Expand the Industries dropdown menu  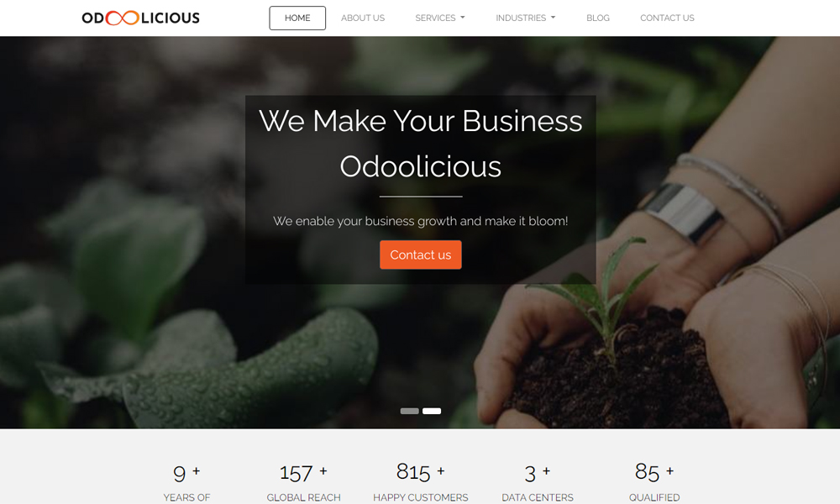coord(526,18)
